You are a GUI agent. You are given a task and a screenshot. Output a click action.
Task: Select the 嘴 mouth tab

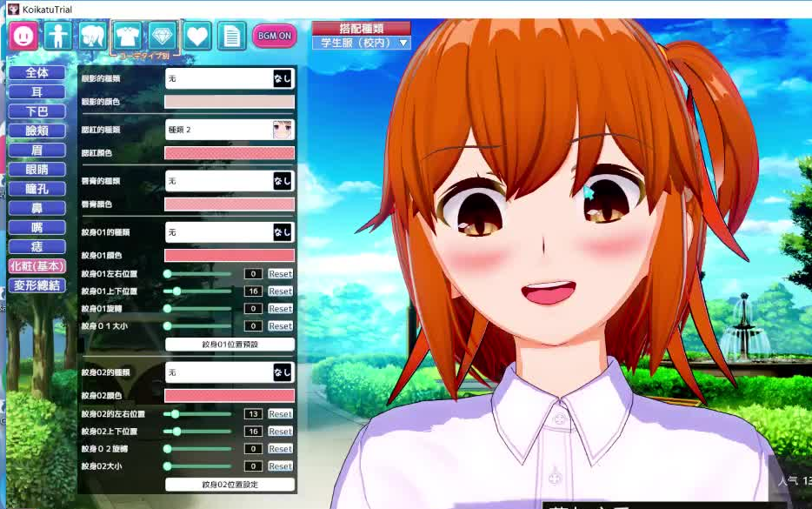(37, 228)
